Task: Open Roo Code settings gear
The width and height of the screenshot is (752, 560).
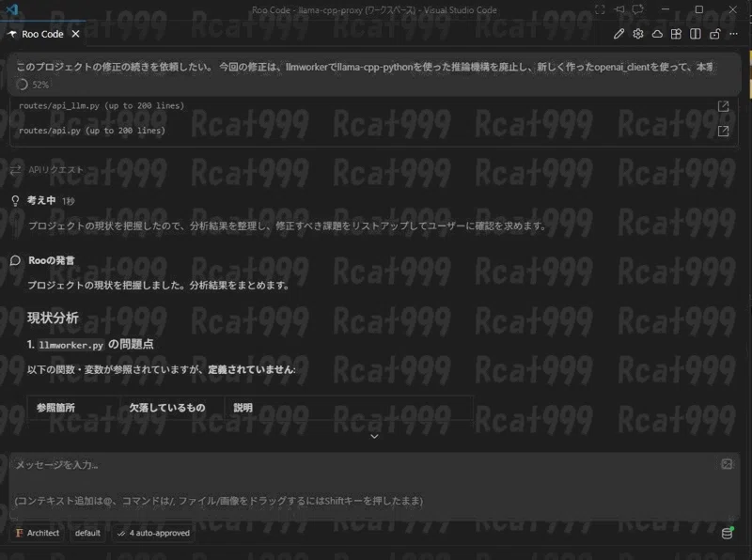Action: (638, 34)
